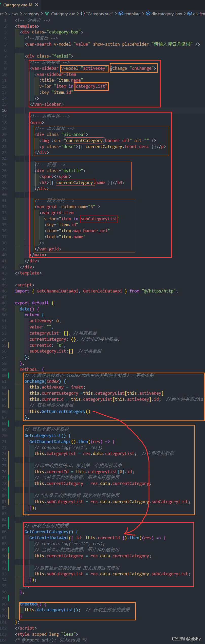Click the closing </script> tag
Viewport: 205px width, 644px height.
pos(26,628)
